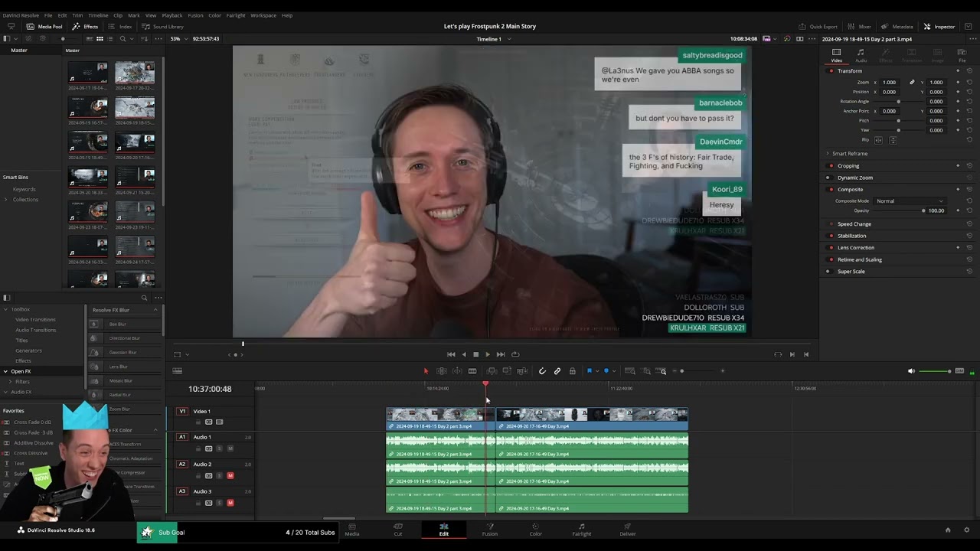The width and height of the screenshot is (980, 551).
Task: Switch to the Cut page
Action: pos(397,529)
